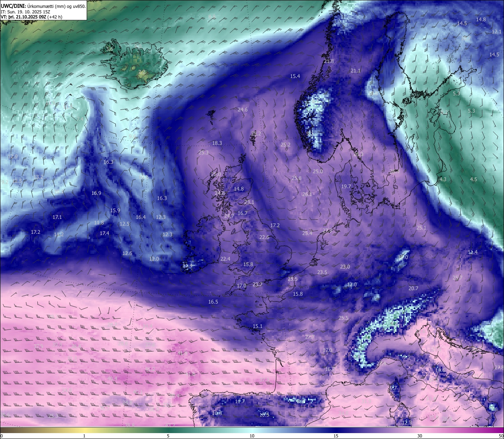Click the value 11.8 in the Atlantic
The image size is (504, 439).
(x=99, y=222)
